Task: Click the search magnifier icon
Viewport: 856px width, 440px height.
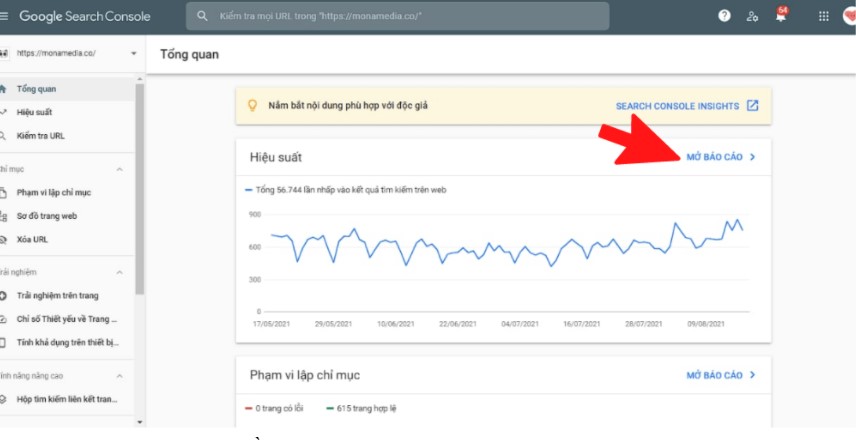Action: click(202, 16)
